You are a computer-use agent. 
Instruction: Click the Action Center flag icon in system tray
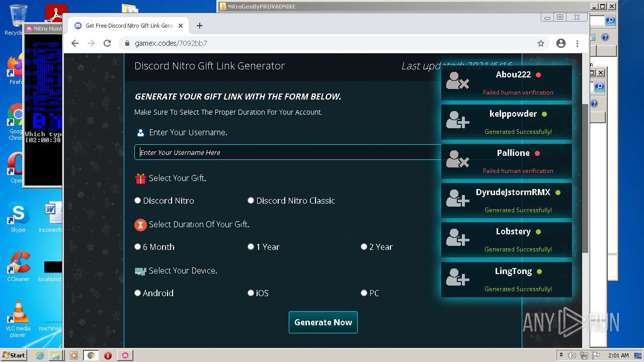click(x=596, y=355)
